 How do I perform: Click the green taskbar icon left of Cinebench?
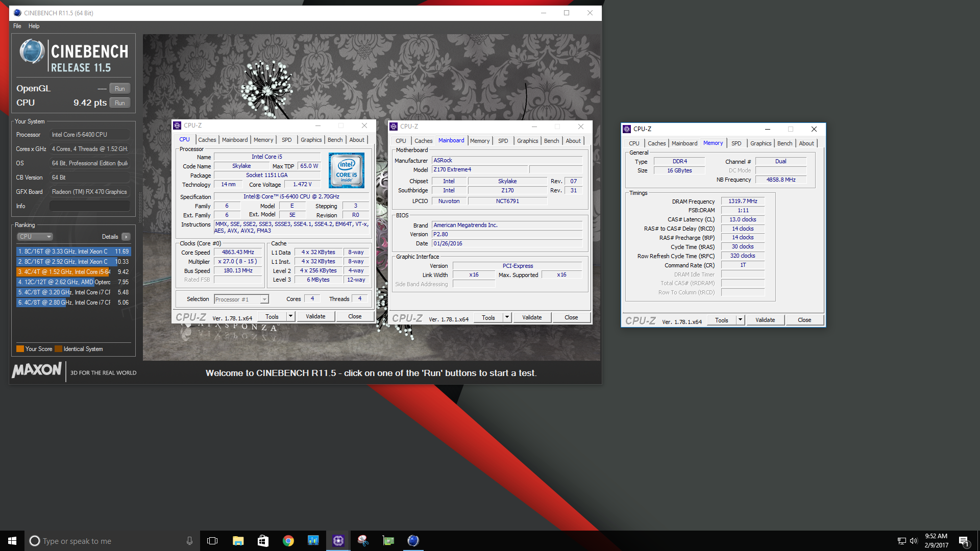pos(388,541)
